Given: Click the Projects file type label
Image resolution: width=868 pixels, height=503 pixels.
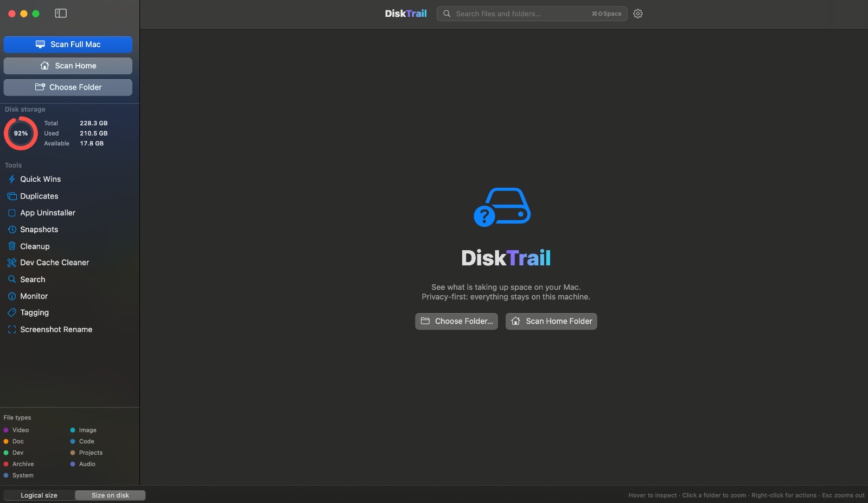Looking at the screenshot, I should tap(91, 453).
